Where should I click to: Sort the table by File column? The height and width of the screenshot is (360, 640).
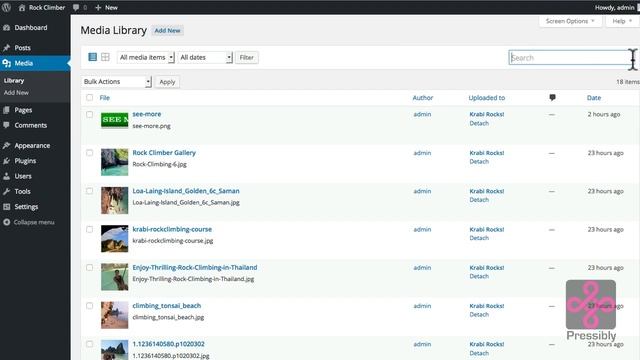click(x=104, y=98)
